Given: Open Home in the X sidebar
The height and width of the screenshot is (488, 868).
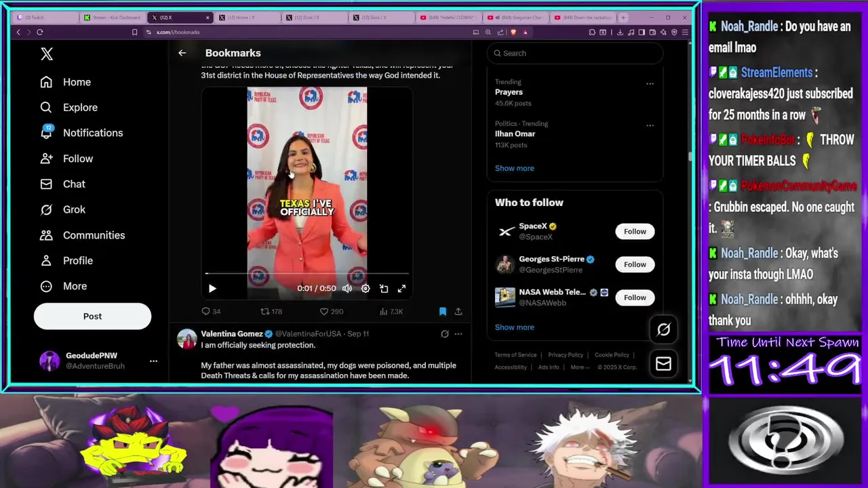Looking at the screenshot, I should [x=66, y=82].
